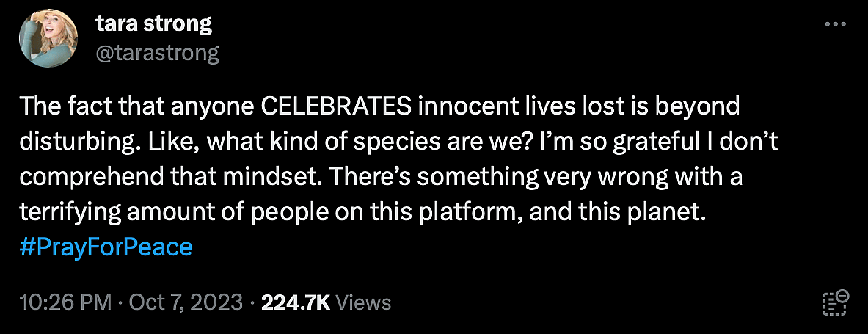Click the dashed note icon with minus badge
868x334 pixels.
pos(836,302)
